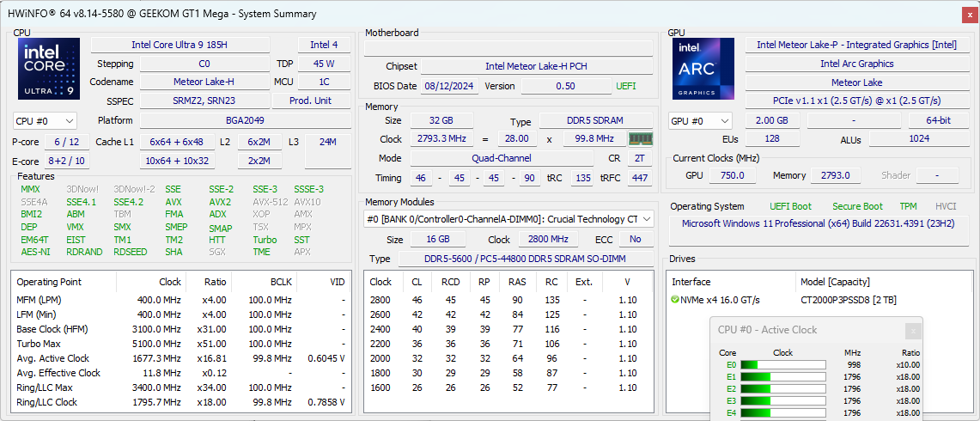Click the DDR5-5600 / PC5-44800 module type field
The width and height of the screenshot is (980, 421).
526,259
